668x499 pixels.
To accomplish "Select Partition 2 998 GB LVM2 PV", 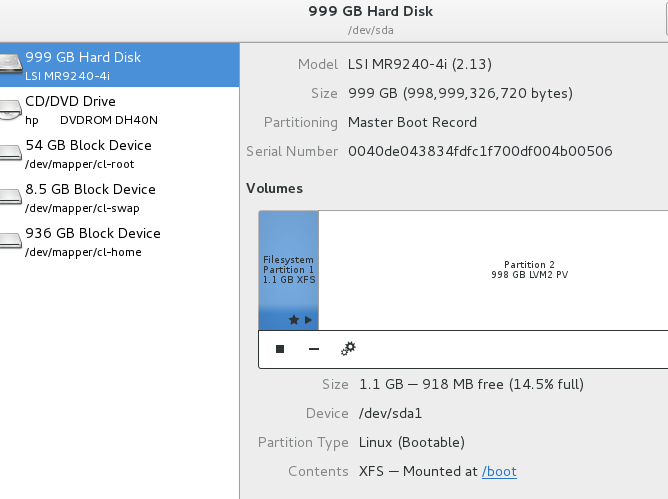I will [493, 270].
